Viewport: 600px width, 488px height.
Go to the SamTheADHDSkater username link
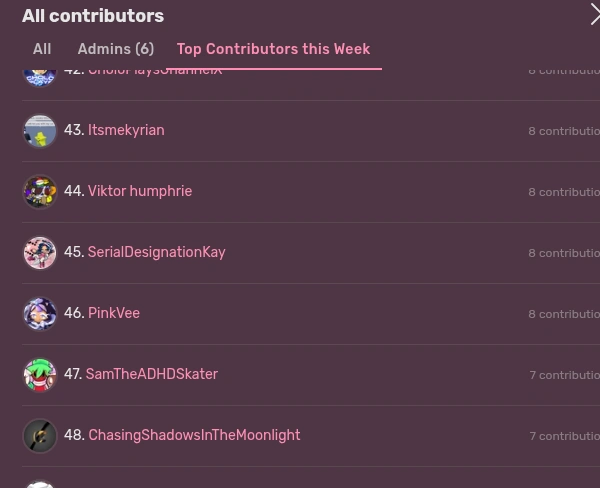click(x=152, y=375)
